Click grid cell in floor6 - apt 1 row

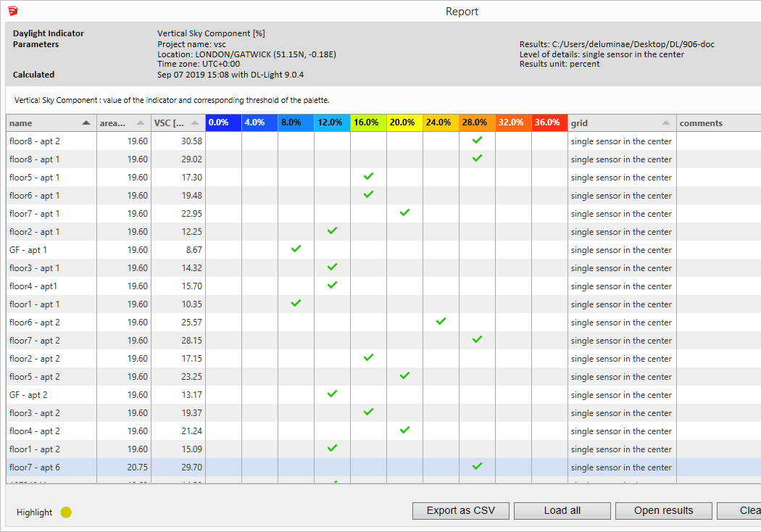click(621, 196)
